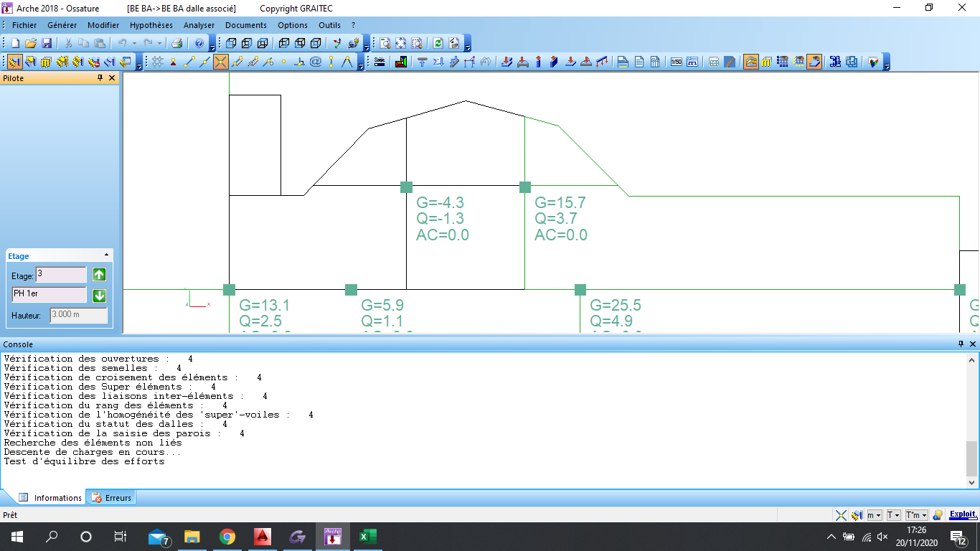Screen dimensions: 980x551
Task: Open the undo history dropdown arrow
Action: point(134,44)
